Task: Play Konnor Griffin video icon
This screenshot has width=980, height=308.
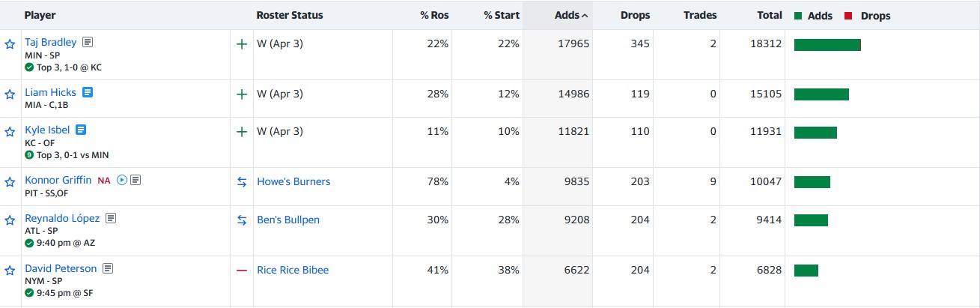Action: (122, 180)
